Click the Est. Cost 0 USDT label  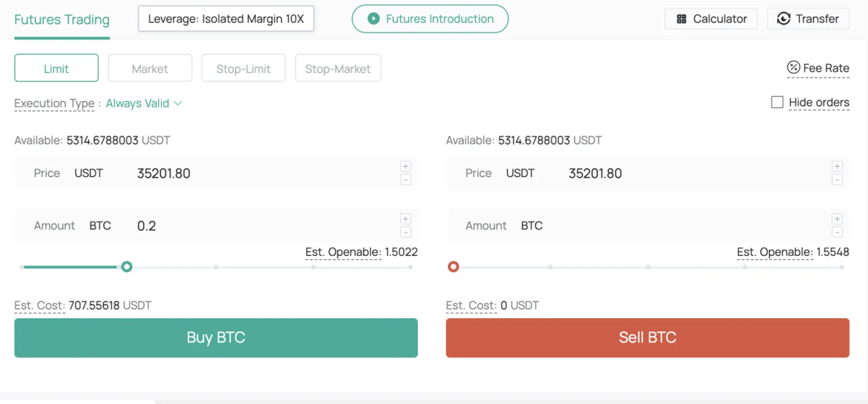[493, 305]
